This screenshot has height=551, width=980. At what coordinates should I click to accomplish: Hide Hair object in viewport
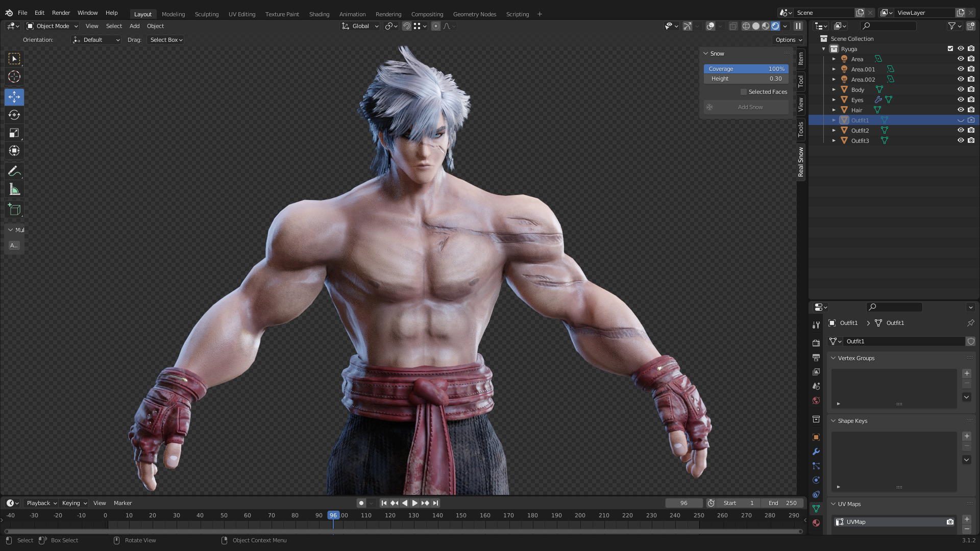coord(961,110)
